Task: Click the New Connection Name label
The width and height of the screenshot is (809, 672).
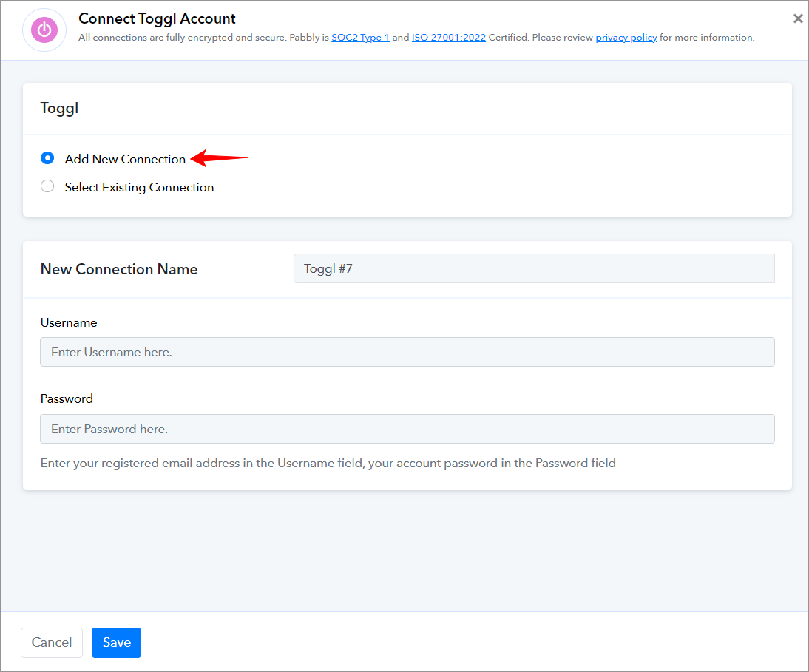Action: pos(119,269)
